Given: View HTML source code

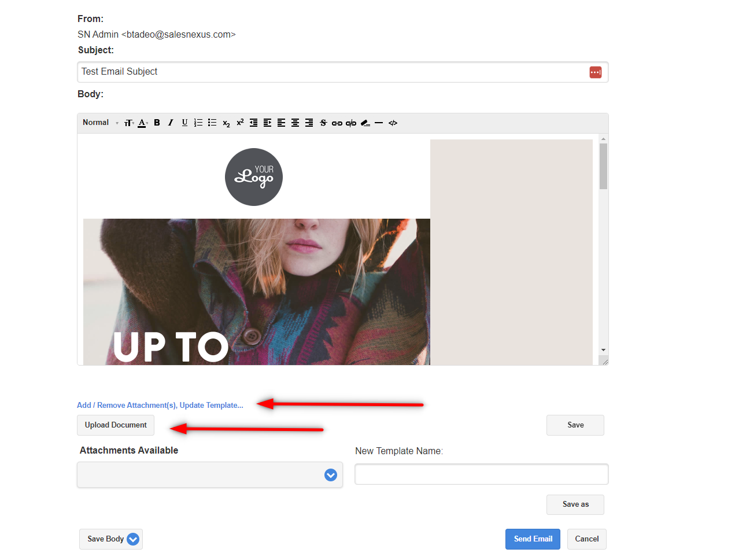Looking at the screenshot, I should pyautogui.click(x=393, y=123).
